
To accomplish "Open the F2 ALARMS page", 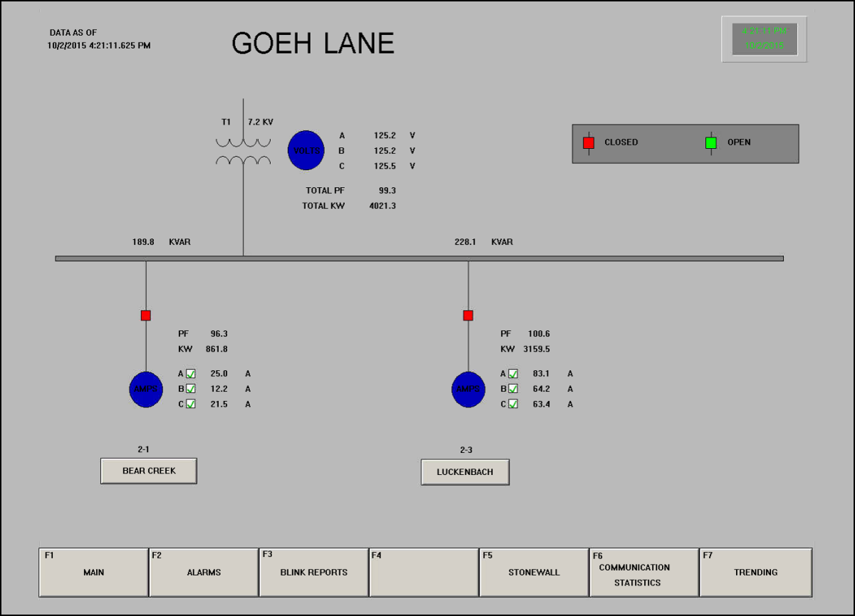I will coord(204,573).
